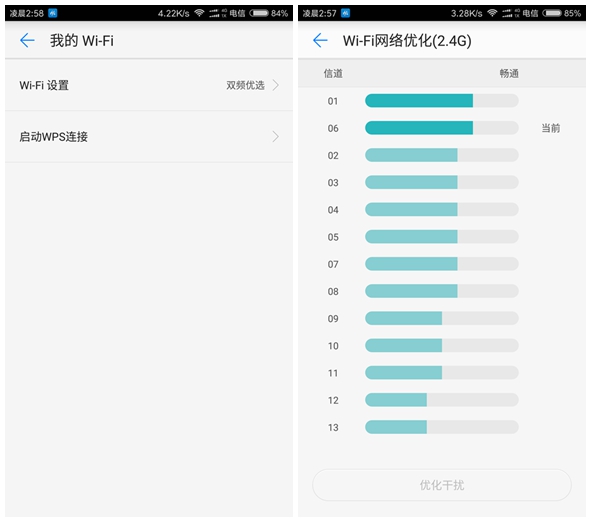Open the Wi-Fi 设置 entry
The image size is (591, 522).
click(x=149, y=85)
